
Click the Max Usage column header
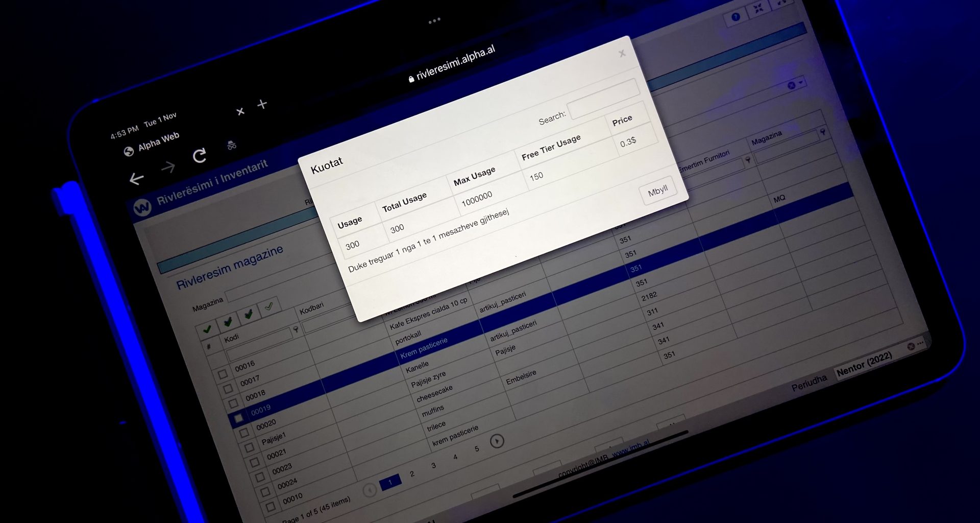point(474,176)
